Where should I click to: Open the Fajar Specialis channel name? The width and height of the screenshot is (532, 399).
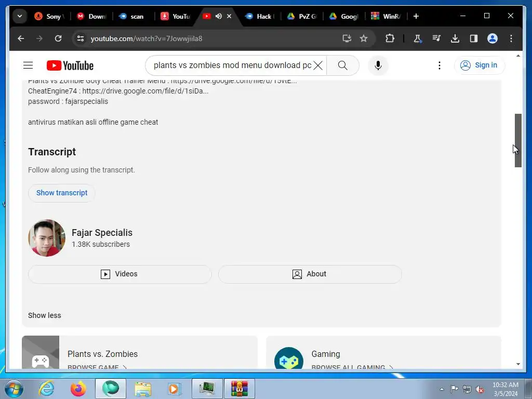point(102,233)
